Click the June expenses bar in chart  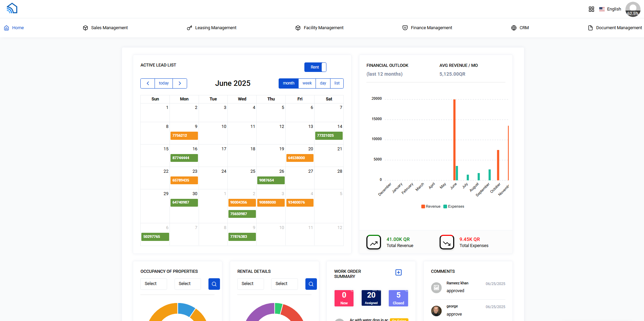457,173
